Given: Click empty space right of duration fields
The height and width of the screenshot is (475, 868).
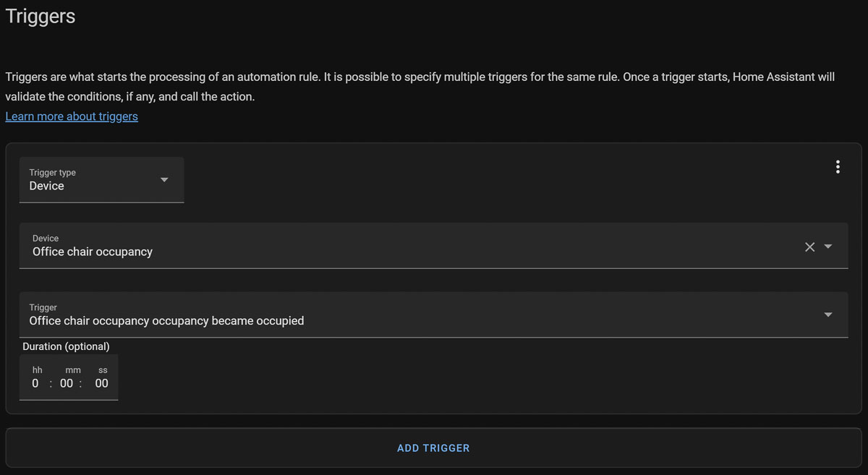Looking at the screenshot, I should (x=434, y=380).
